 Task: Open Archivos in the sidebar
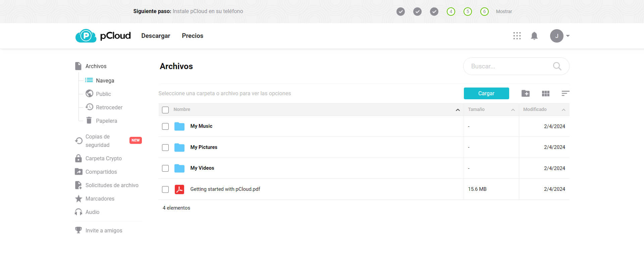(96, 66)
